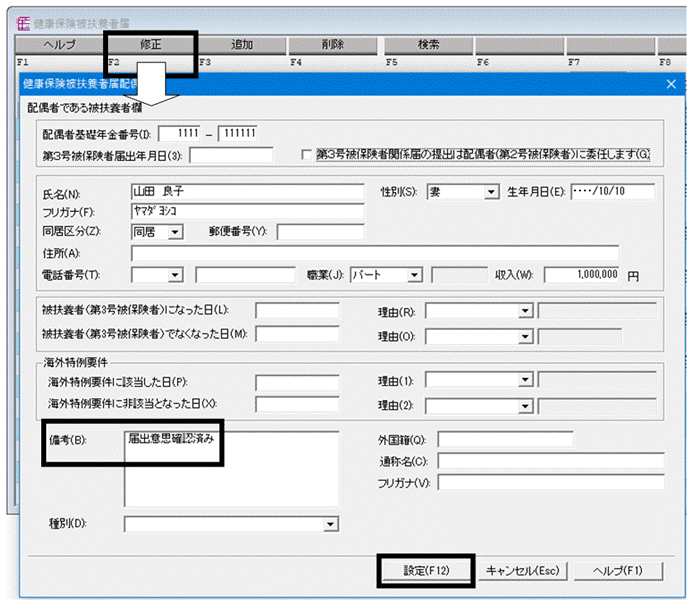
Task: Focus the second 配偶者基礎年金番号 field with 111111
Action: pyautogui.click(x=238, y=133)
